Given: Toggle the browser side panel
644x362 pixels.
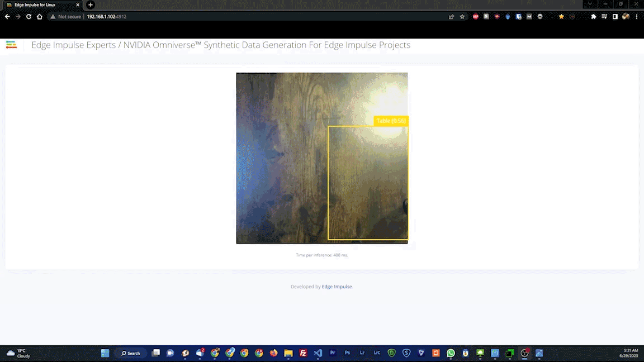Looking at the screenshot, I should pos(615,17).
